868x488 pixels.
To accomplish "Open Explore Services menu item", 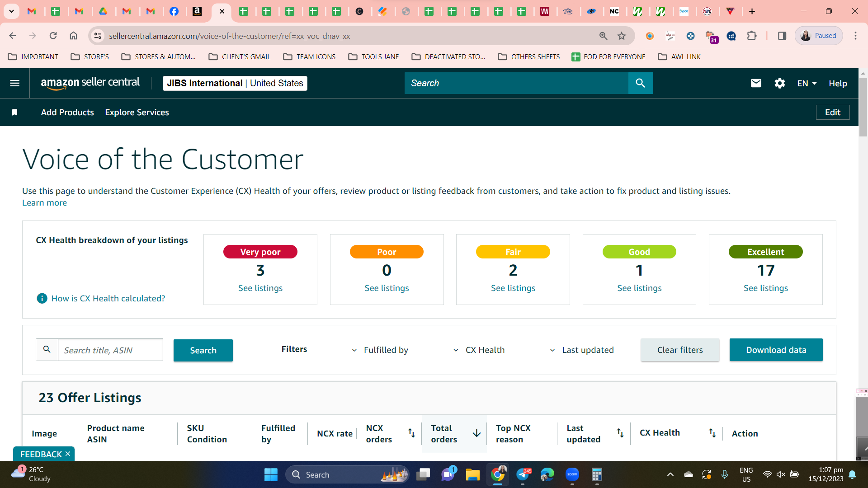I will click(137, 113).
